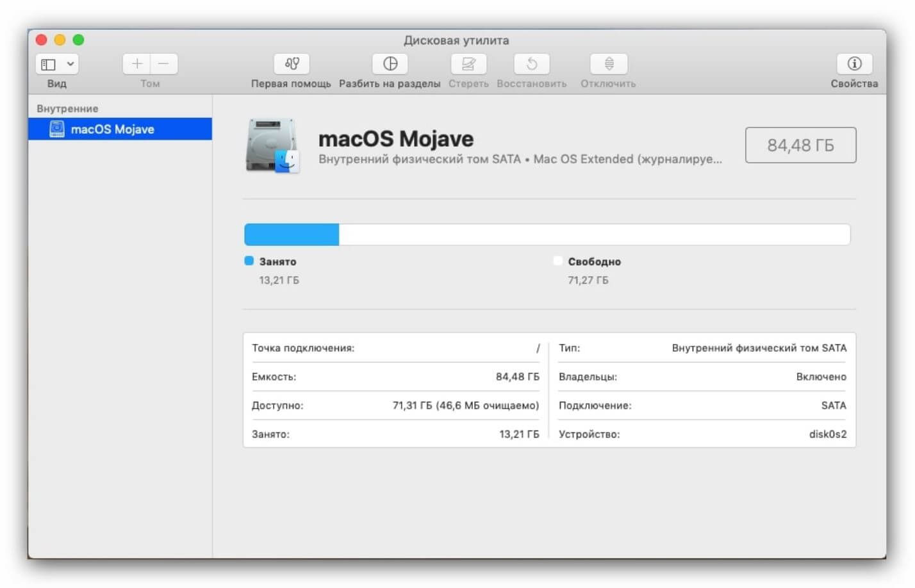
Task: Click the 13,21 ГБ value under Занято legend
Action: tap(279, 280)
